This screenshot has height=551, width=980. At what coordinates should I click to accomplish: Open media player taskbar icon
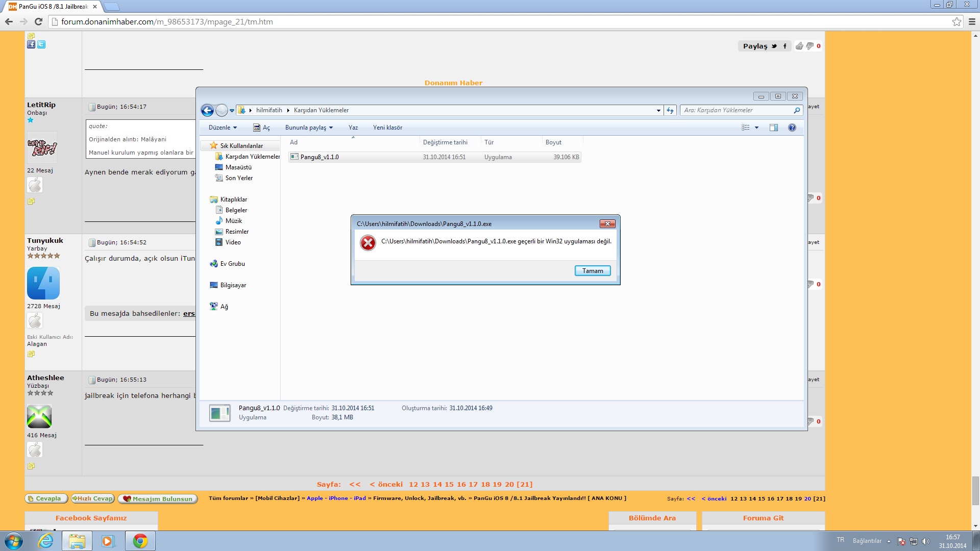point(108,541)
